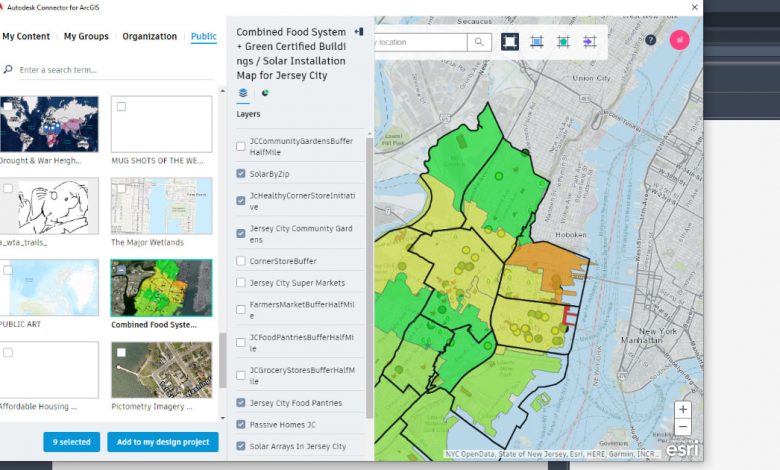Select The Major Wetlands map thumbnail

click(161, 206)
